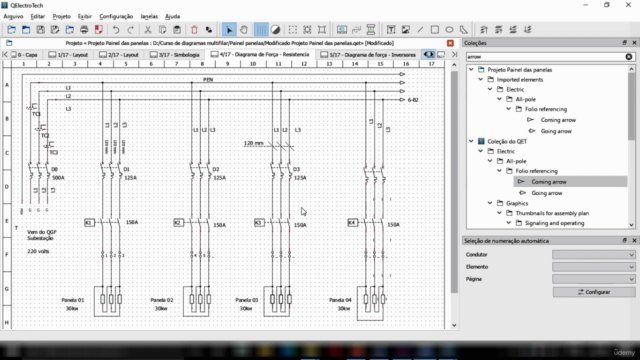Select the Rectangle drawing tool
Viewport: 640px width, 360px height.
click(x=435, y=29)
